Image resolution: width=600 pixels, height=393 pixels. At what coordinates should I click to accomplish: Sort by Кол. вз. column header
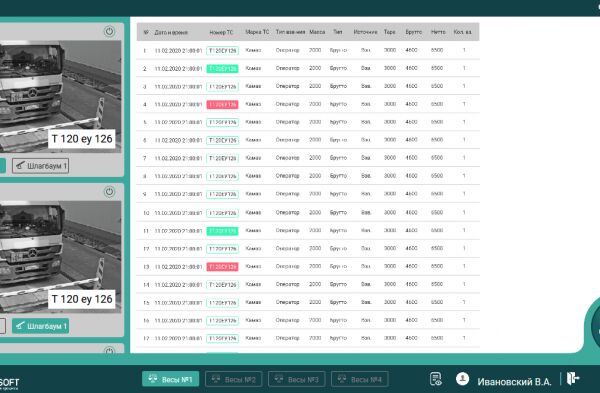click(462, 32)
